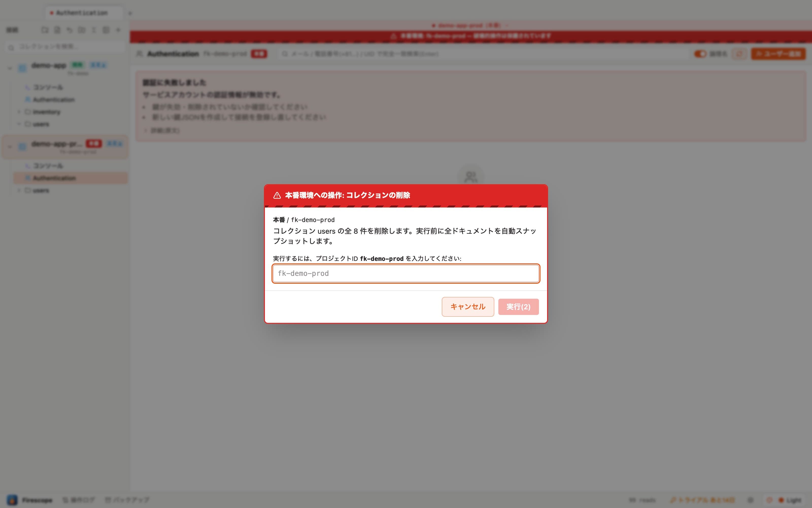812x508 pixels.
Task: Click the trial notice in status bar
Action: [702, 500]
